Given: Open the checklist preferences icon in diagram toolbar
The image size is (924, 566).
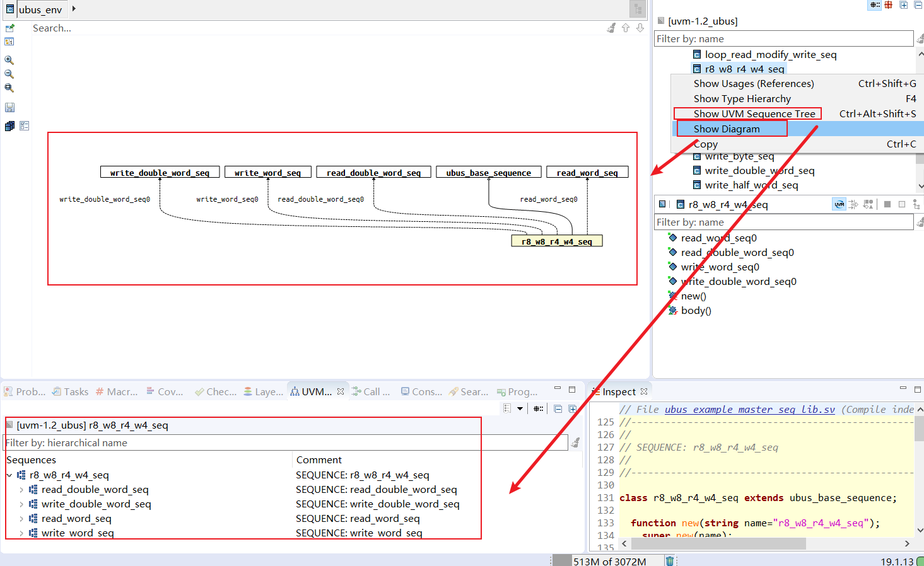Looking at the screenshot, I should (x=25, y=126).
